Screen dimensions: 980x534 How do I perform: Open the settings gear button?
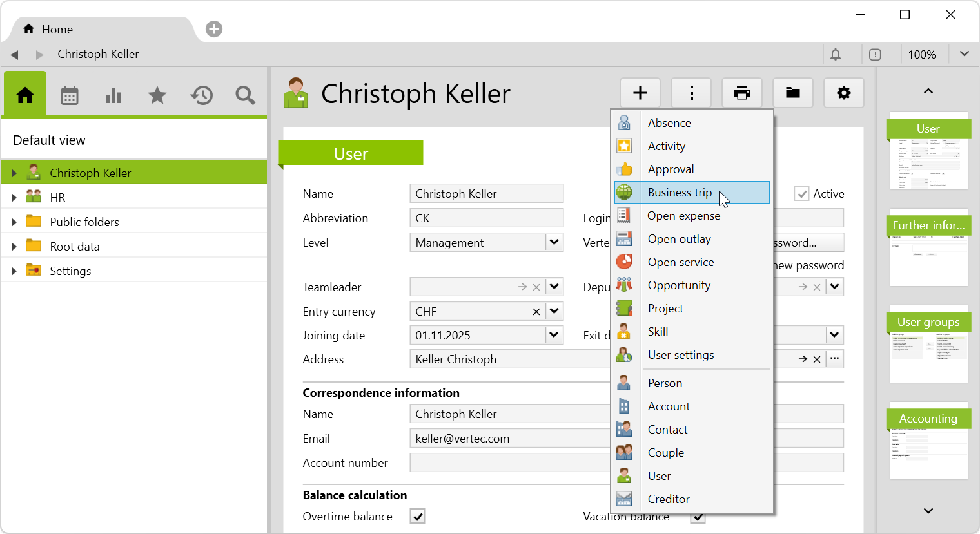843,93
